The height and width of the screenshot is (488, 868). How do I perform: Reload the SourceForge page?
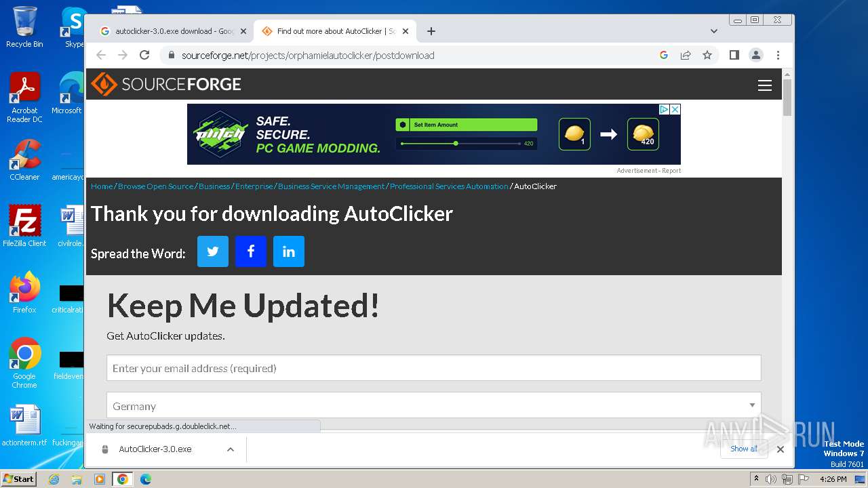click(x=144, y=55)
